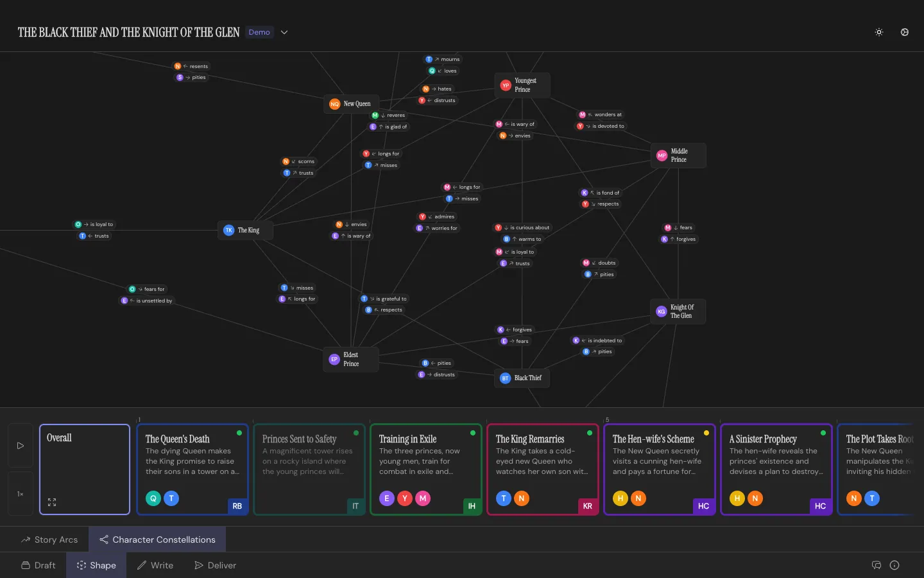Screen dimensions: 924x578
Task: Go to the Deliver stage tab
Action: point(216,565)
